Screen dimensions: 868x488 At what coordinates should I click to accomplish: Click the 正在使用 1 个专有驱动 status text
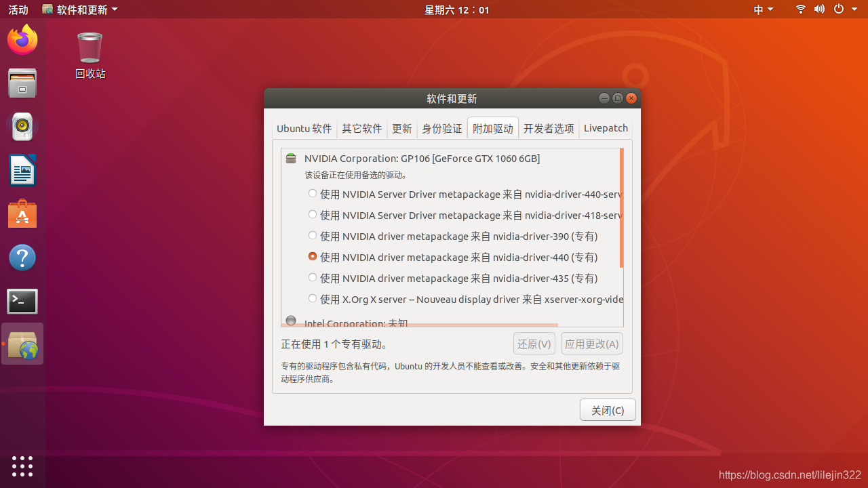pos(334,344)
